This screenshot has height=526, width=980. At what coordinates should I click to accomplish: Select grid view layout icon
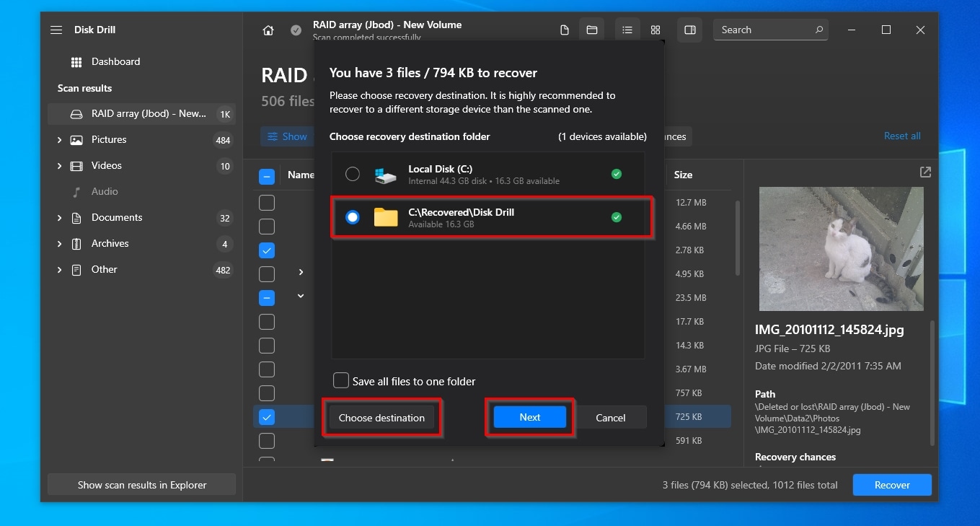coord(655,30)
